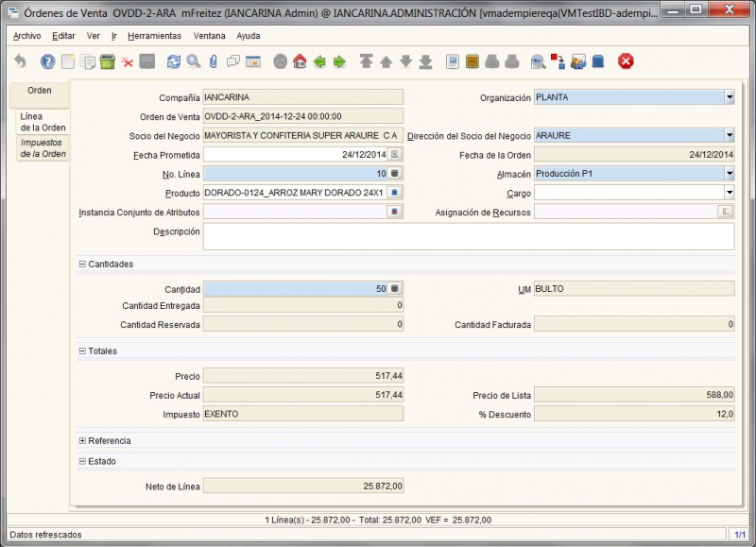
Task: Open Active workflows red-blue squares icon
Action: coord(558,61)
